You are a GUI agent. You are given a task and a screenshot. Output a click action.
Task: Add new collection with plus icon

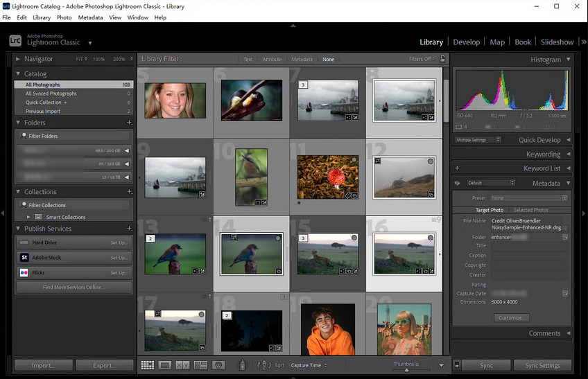point(130,191)
